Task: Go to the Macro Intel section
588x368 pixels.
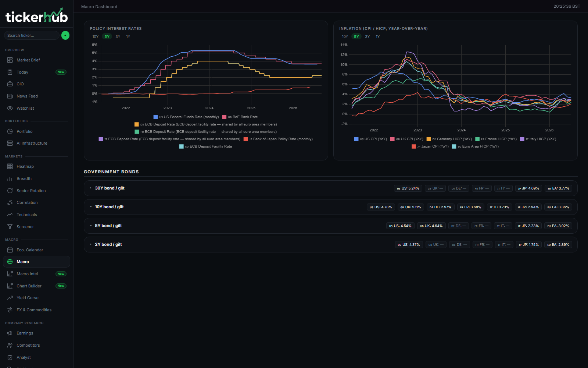Action: [36, 274]
